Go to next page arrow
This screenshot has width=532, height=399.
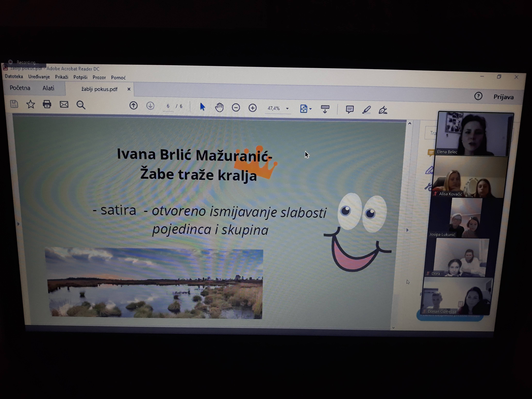coord(150,106)
